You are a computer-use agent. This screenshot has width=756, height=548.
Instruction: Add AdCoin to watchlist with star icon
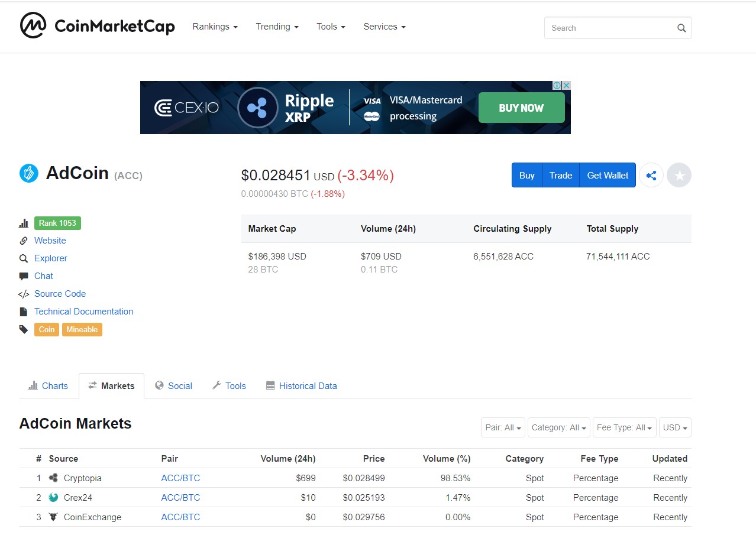679,175
